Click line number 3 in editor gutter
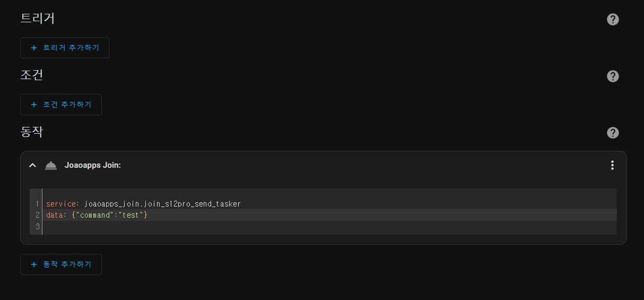644x300 pixels. 38,227
